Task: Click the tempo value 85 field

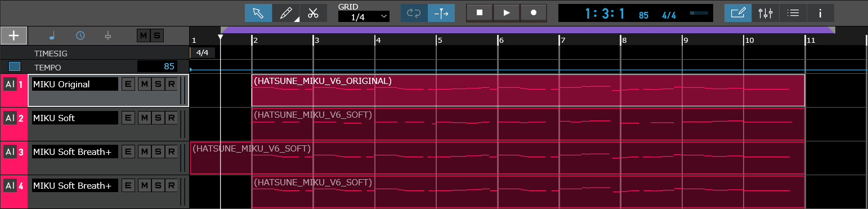Action: pos(158,66)
